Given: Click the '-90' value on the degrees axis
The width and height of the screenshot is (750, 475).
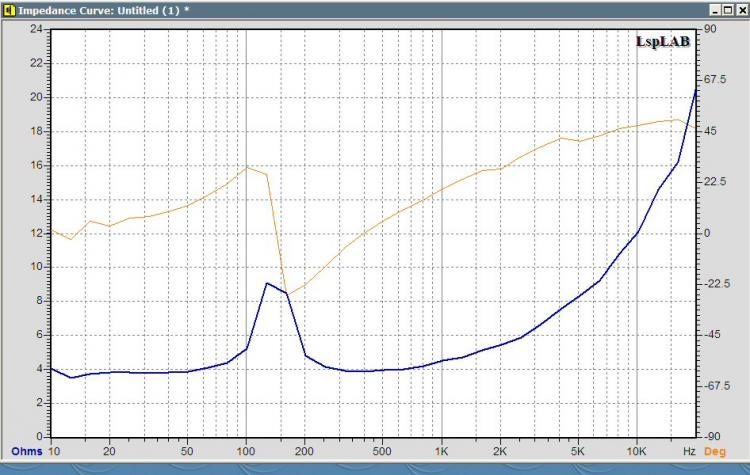Looking at the screenshot, I should coord(710,436).
